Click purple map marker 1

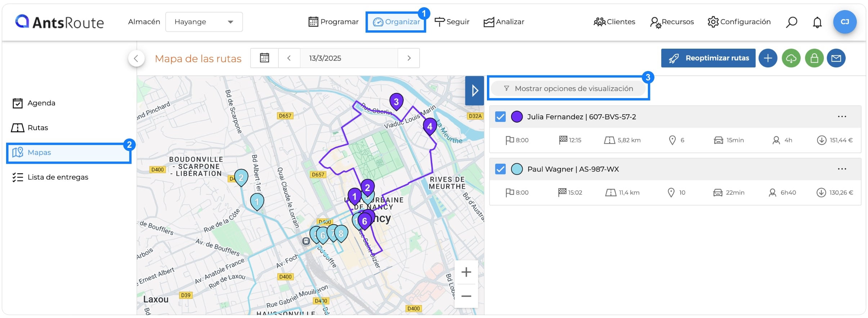point(354,196)
